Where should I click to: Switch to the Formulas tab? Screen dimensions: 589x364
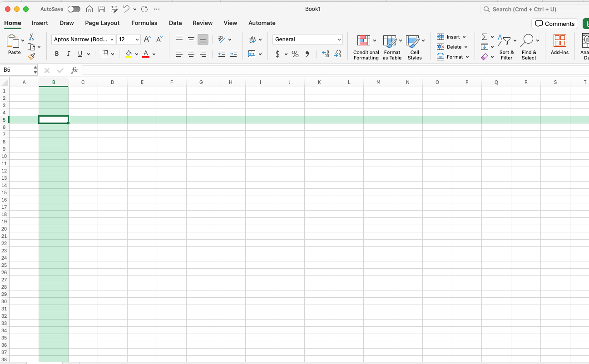pyautogui.click(x=144, y=23)
